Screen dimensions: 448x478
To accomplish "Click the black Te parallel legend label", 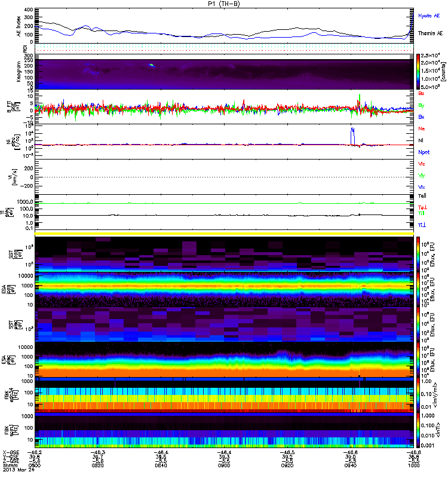I will coord(422,196).
